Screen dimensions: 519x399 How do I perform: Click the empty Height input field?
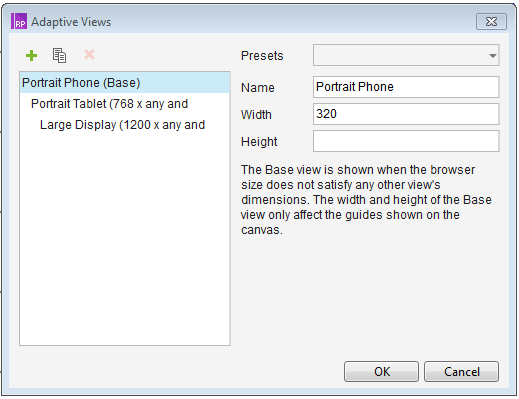point(406,141)
